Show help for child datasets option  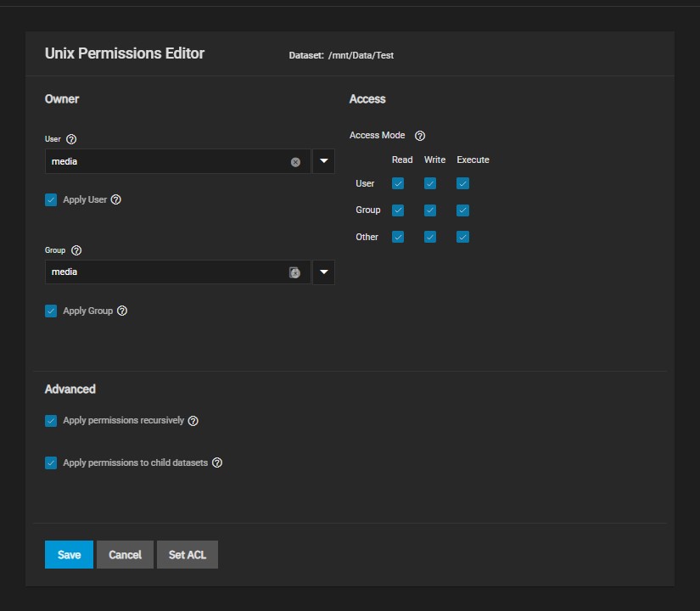[217, 462]
